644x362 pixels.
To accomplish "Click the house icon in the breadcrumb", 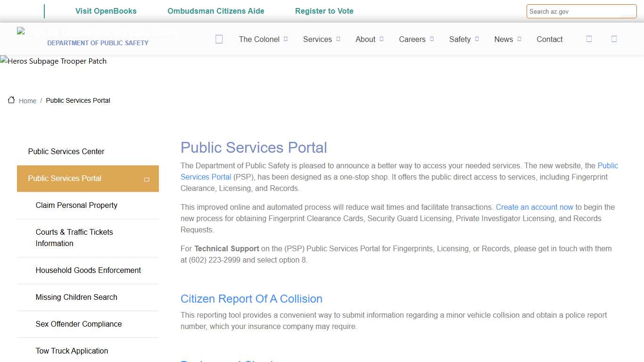I will click(11, 99).
